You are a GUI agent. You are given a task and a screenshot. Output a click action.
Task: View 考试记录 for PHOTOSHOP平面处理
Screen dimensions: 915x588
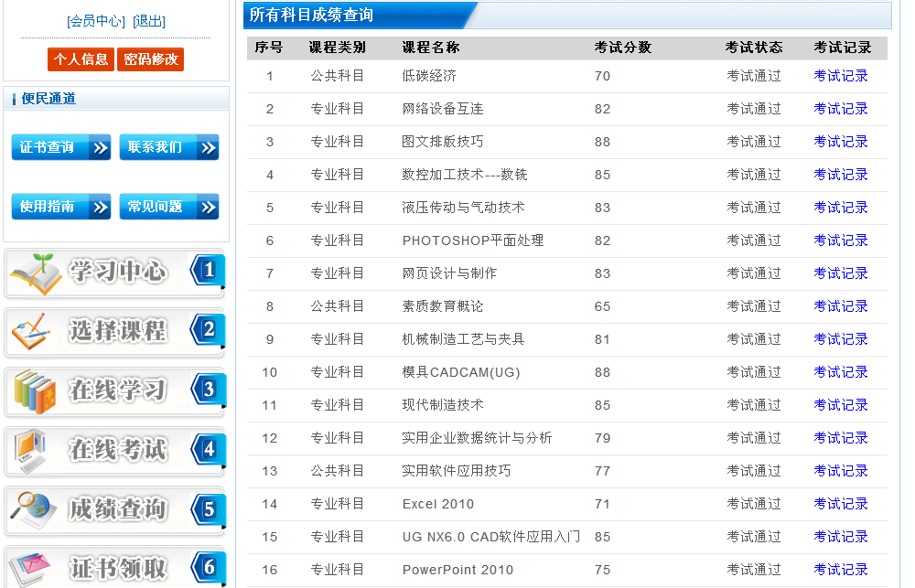[x=840, y=241]
